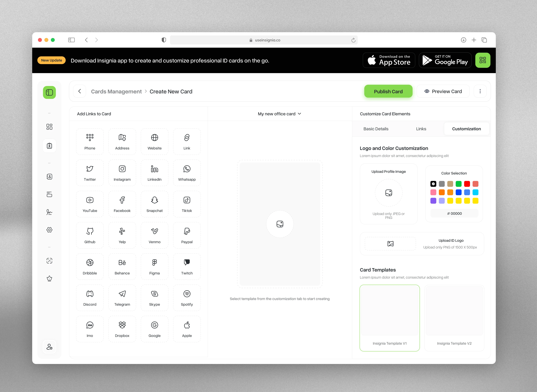Add the Telegram link tile
Image resolution: width=537 pixels, height=392 pixels.
tap(122, 298)
